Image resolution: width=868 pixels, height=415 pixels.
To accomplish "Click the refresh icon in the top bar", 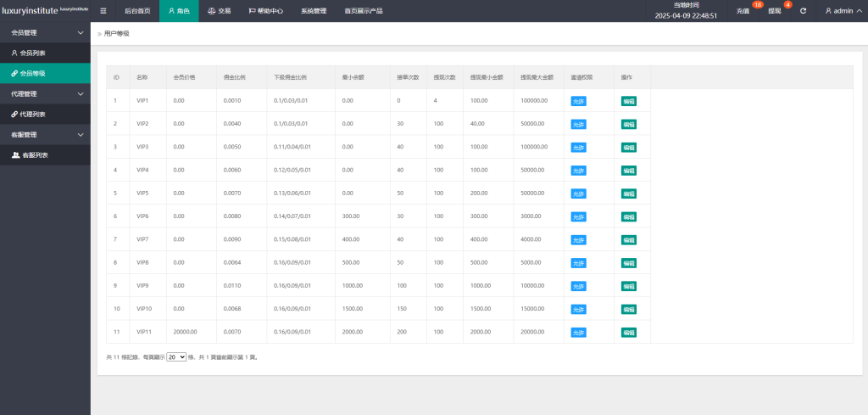I will tap(804, 11).
